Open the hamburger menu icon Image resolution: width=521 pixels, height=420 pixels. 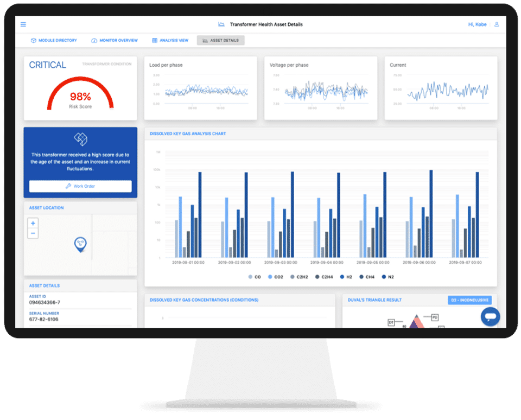23,24
